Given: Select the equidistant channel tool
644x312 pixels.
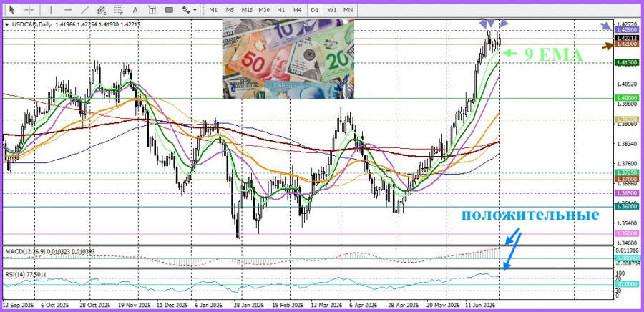Looking at the screenshot, I should coord(102,9).
